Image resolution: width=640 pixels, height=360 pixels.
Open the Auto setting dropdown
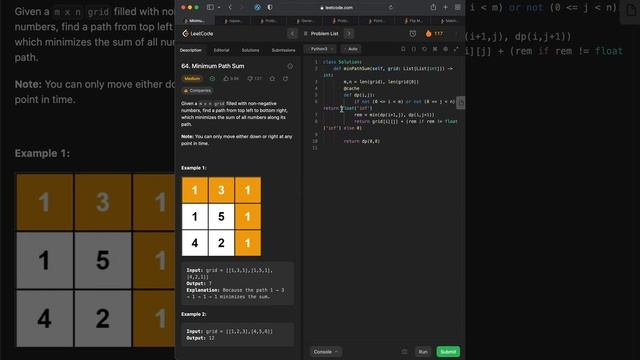[x=351, y=49]
